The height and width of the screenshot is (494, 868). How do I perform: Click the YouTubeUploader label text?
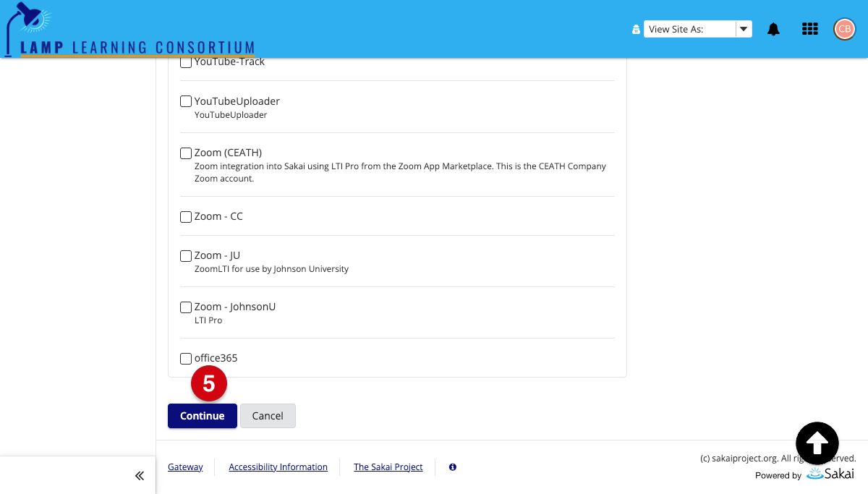pos(237,101)
